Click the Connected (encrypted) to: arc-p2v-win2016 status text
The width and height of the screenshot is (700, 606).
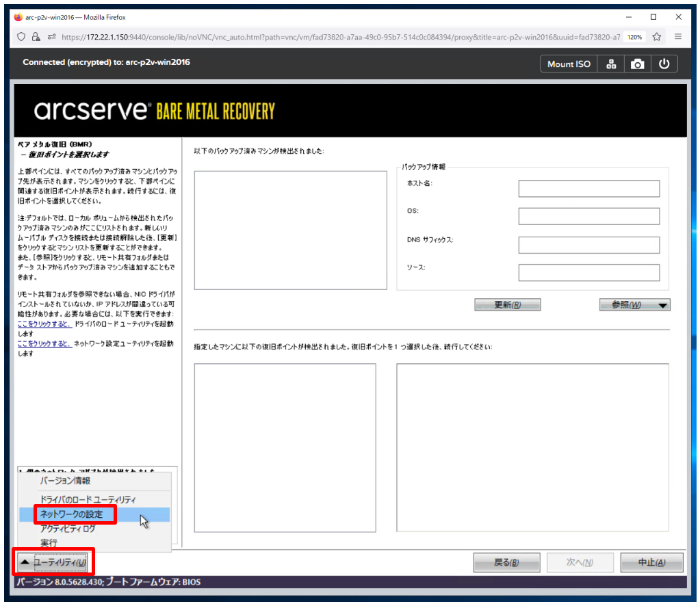(x=106, y=62)
